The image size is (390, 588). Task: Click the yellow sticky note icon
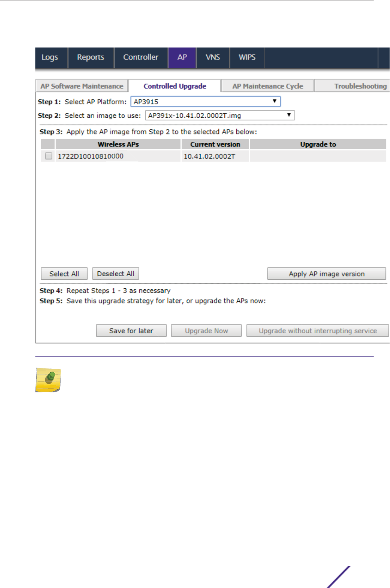coord(48,380)
